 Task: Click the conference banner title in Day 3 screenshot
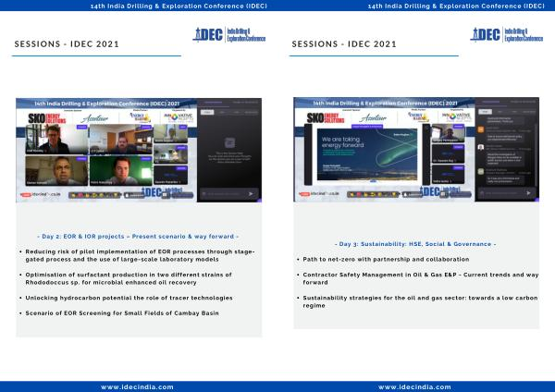point(385,104)
